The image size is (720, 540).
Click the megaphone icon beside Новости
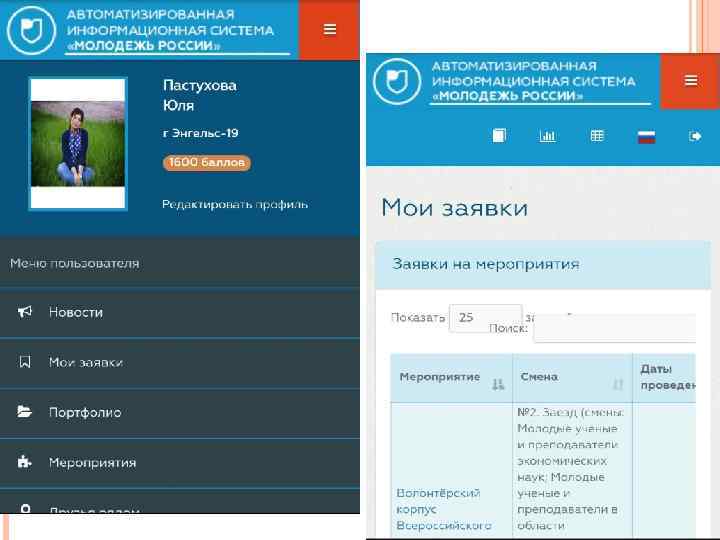point(25,312)
